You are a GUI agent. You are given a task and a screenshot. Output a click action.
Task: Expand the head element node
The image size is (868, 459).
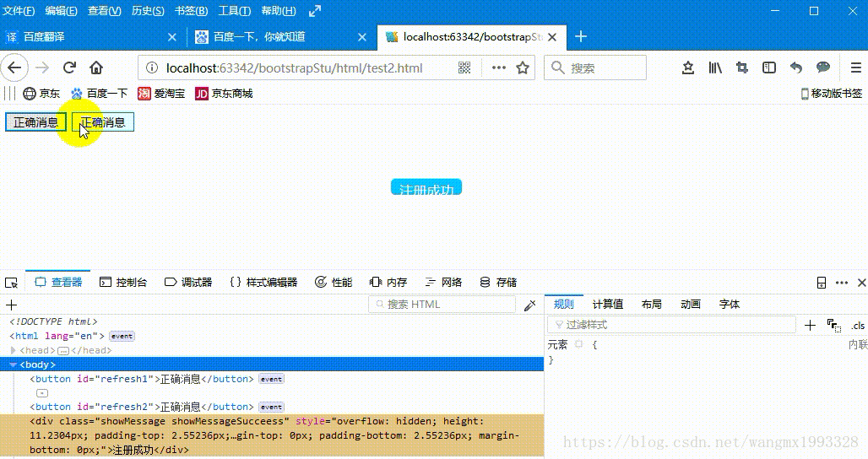(x=13, y=350)
